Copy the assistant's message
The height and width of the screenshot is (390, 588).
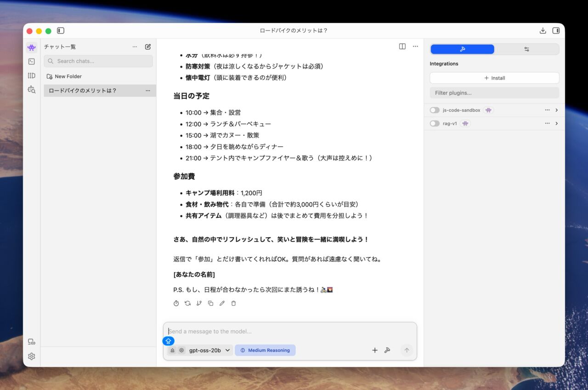(x=210, y=304)
